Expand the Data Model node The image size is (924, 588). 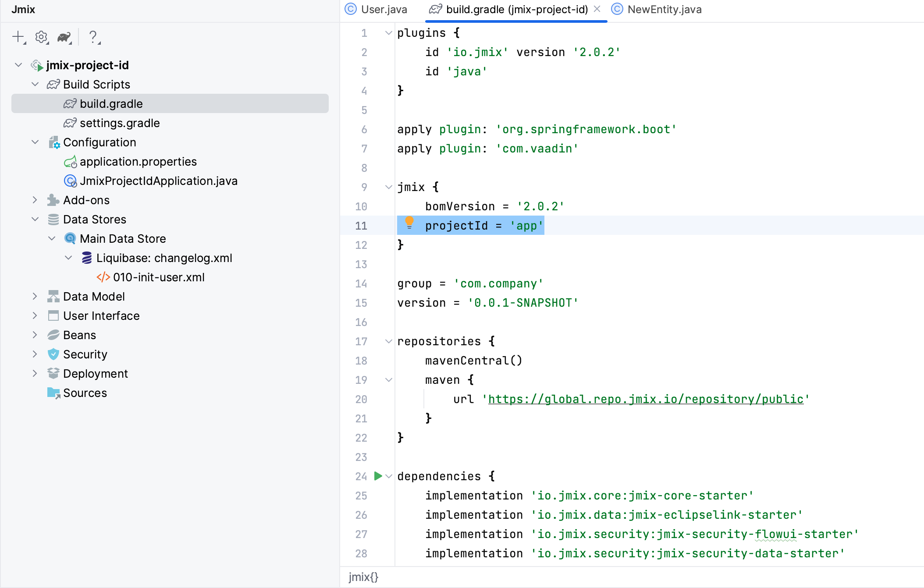point(35,296)
